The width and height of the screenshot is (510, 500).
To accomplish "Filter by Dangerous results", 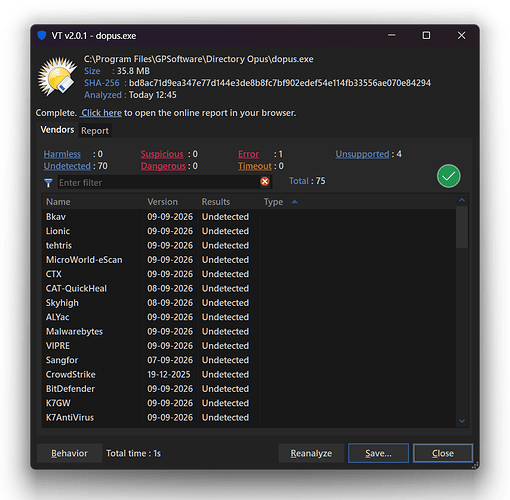I will (x=163, y=166).
